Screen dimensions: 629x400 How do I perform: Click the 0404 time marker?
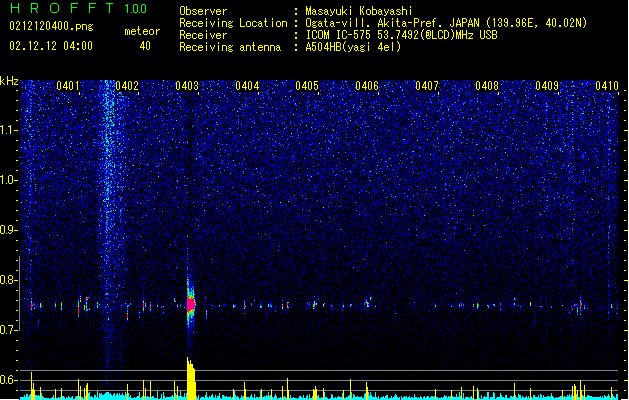(247, 86)
